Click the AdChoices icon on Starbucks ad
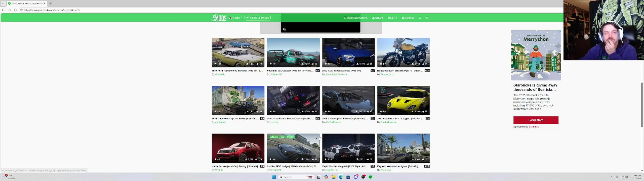 click(560, 32)
